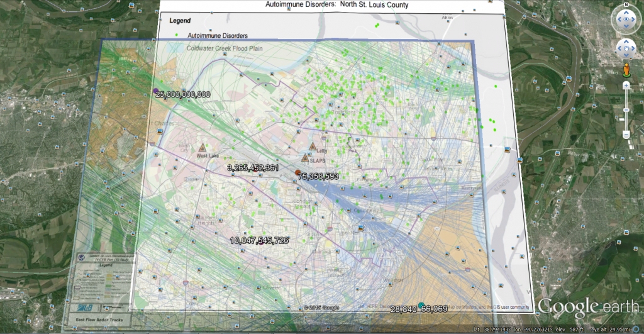Screen dimensions: 644x334
Task: Zoom in with the plus button
Action: pos(626,86)
